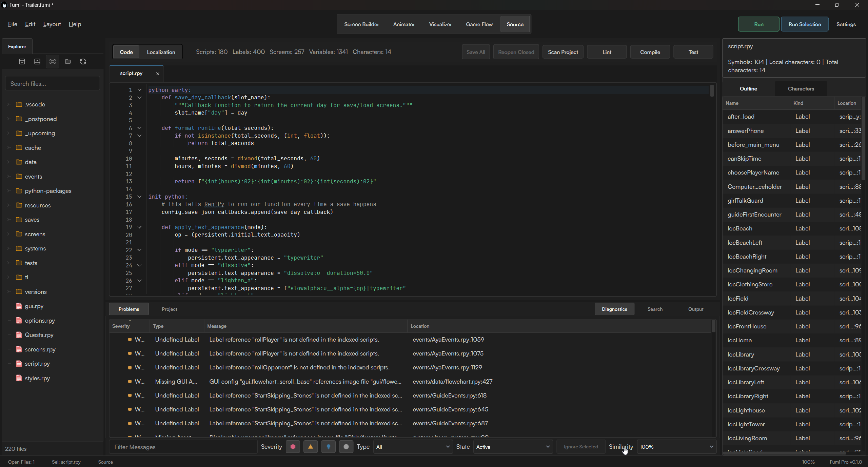Click the resources folder icon
868x467 pixels.
click(19, 205)
